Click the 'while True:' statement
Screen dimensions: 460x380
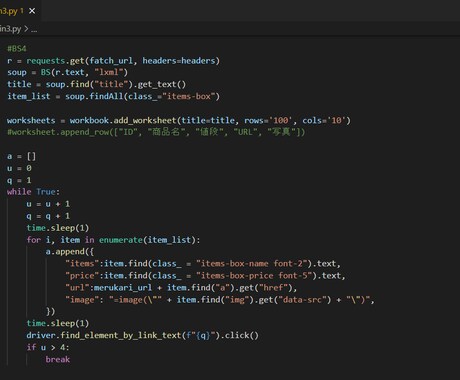coord(33,192)
